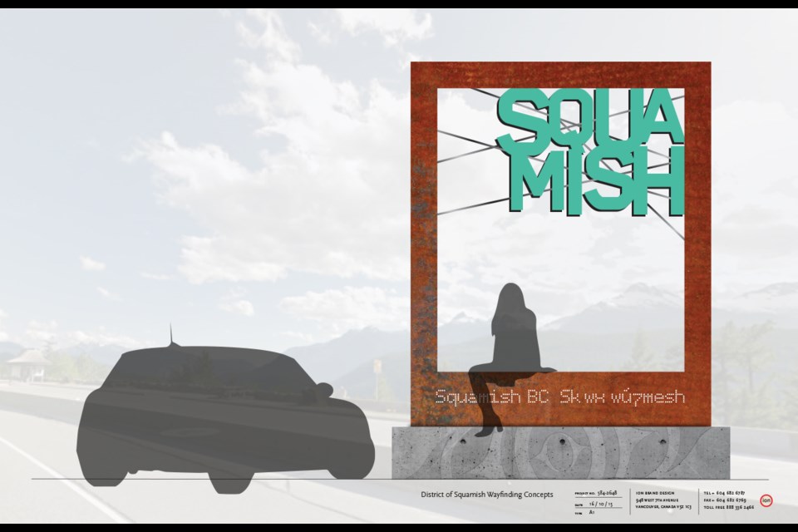Screen dimensions: 798x532
Task: Click the 'Squamish BC' dotted sign text
Action: [491, 397]
